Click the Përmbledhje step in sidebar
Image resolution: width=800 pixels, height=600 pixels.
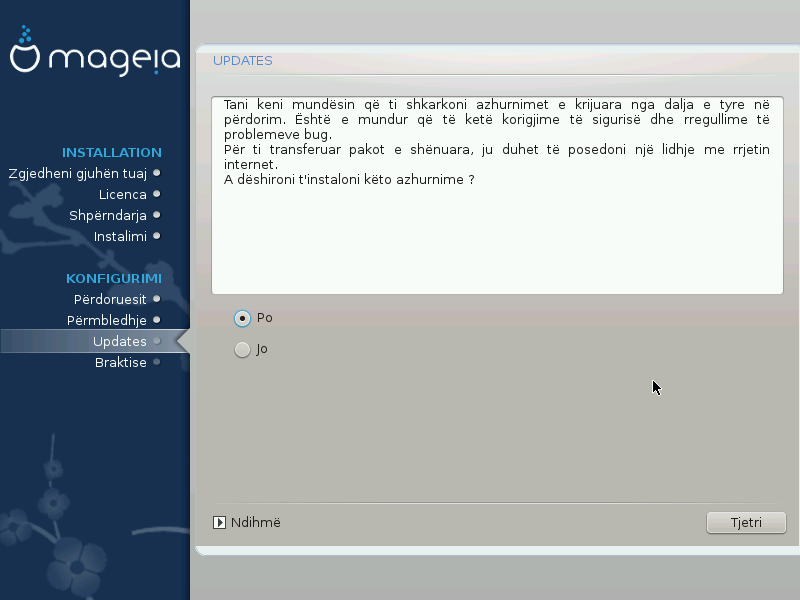click(x=107, y=320)
